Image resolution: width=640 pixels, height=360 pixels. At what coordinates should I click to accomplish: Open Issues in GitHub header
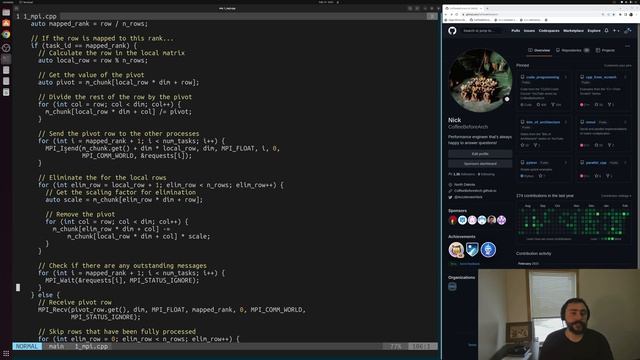click(x=529, y=31)
